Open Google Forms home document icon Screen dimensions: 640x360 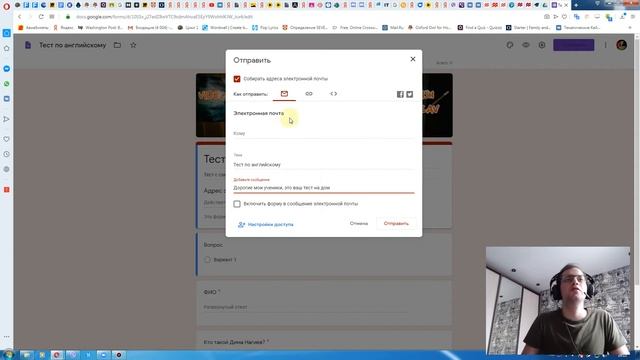coord(28,45)
